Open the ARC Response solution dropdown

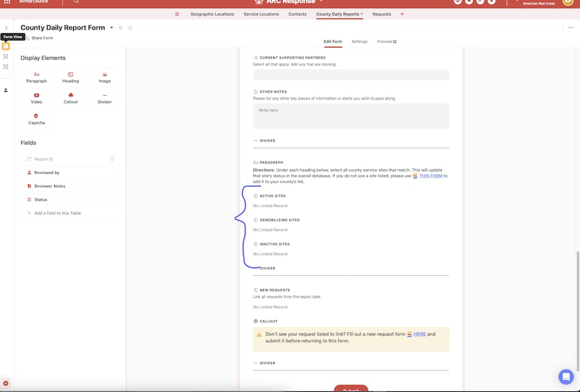[x=321, y=2]
